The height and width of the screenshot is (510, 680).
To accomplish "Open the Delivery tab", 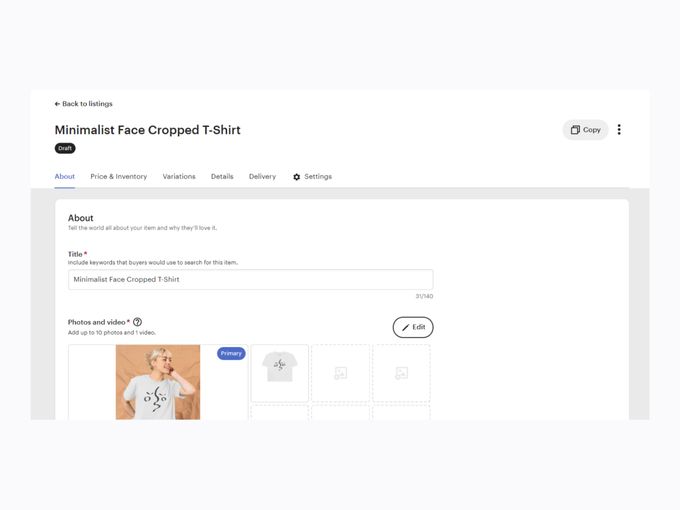I will (x=262, y=177).
